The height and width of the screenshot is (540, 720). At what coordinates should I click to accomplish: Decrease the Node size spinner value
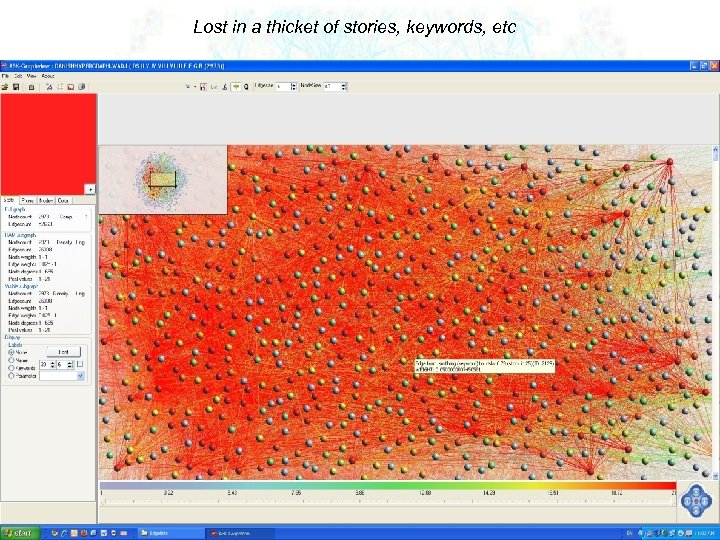click(x=344, y=88)
